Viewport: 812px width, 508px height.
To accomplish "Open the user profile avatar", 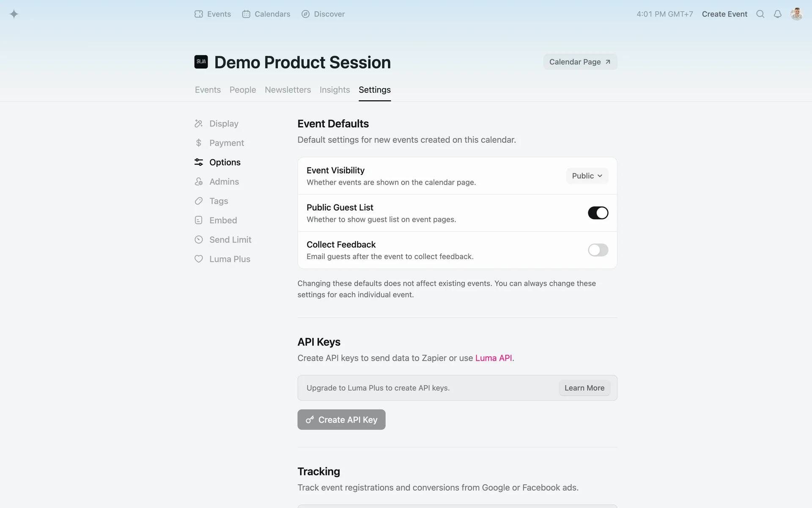I will (x=796, y=14).
